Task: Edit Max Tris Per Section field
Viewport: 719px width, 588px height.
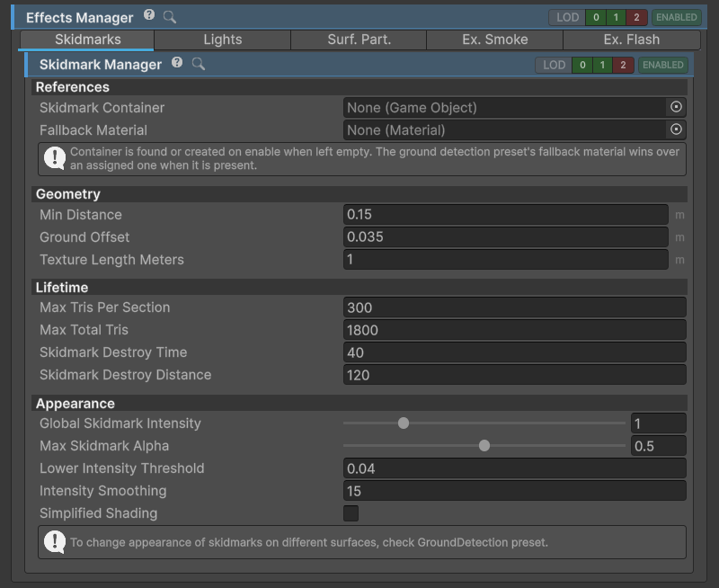Action: [514, 307]
